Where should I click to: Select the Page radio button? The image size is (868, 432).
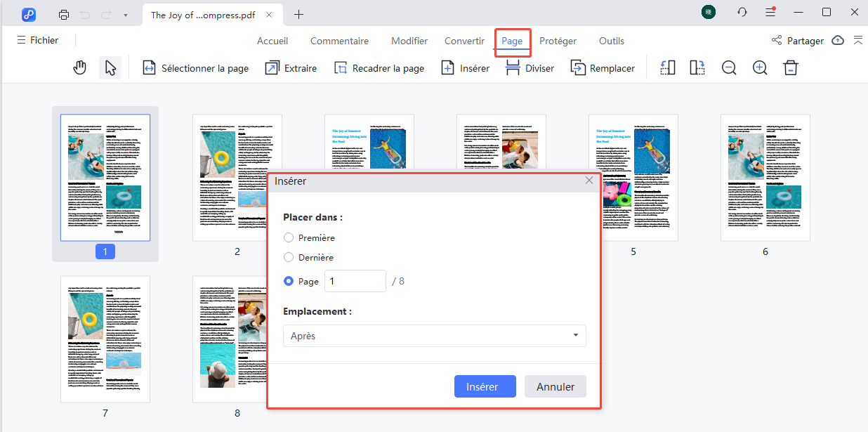pos(288,281)
